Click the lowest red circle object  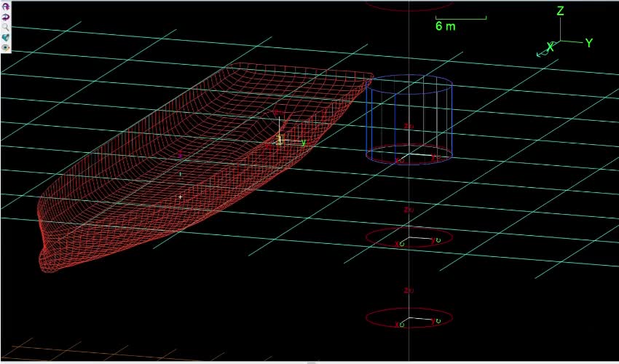(x=409, y=318)
